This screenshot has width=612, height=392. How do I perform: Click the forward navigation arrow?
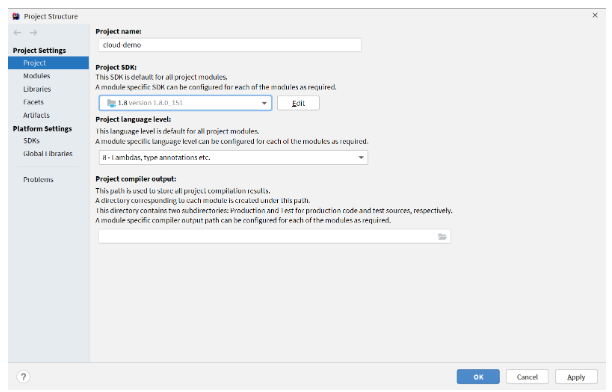click(34, 32)
